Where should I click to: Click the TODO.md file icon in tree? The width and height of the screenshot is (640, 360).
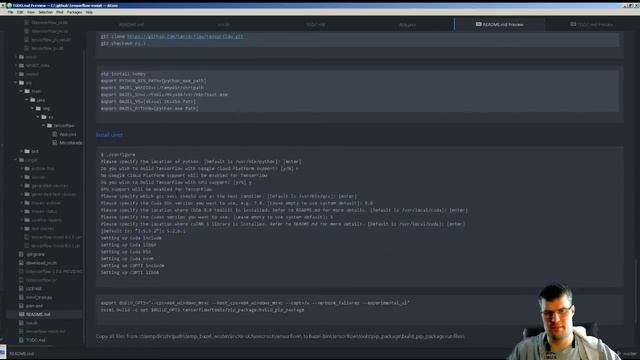21,340
